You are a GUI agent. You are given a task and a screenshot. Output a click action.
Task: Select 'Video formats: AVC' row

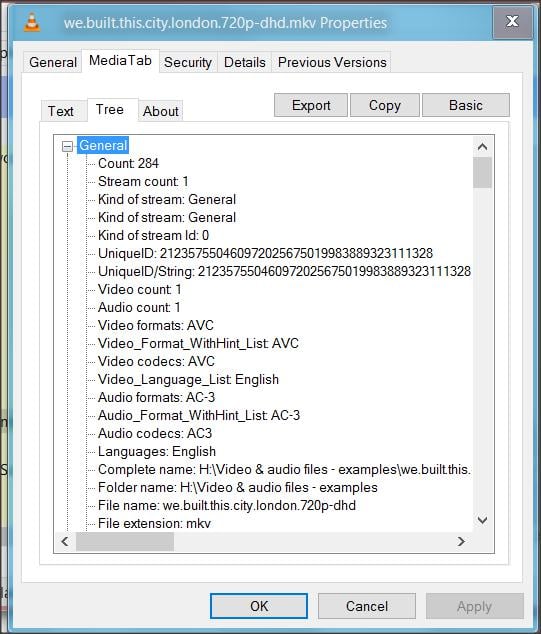pos(156,325)
